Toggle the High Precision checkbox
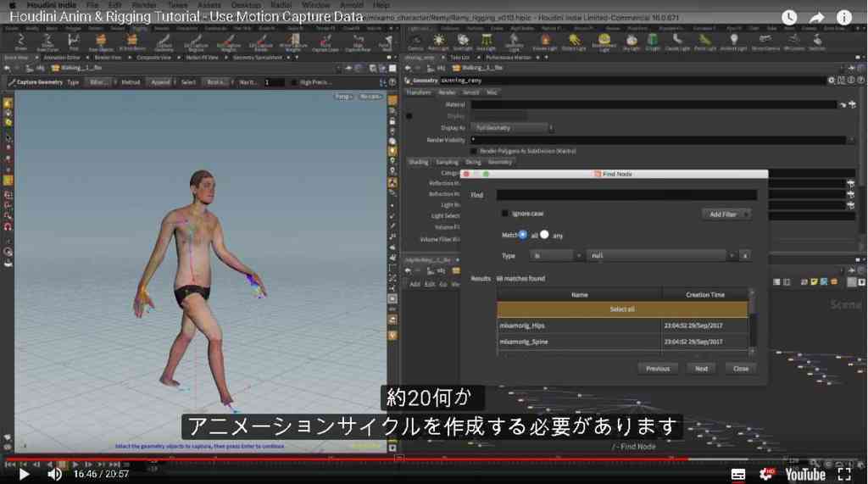Viewport: 868px width, 484px height. [294, 82]
